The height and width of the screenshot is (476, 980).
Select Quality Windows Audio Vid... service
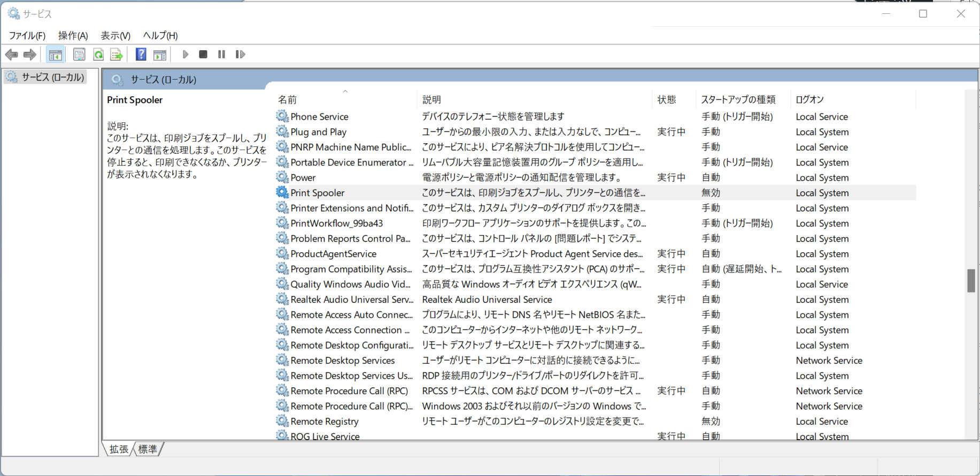350,284
